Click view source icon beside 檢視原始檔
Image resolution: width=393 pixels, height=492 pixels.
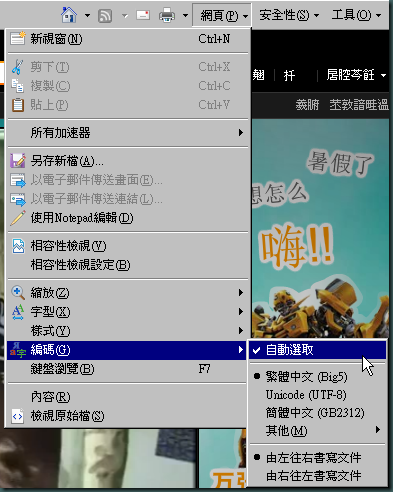point(18,416)
